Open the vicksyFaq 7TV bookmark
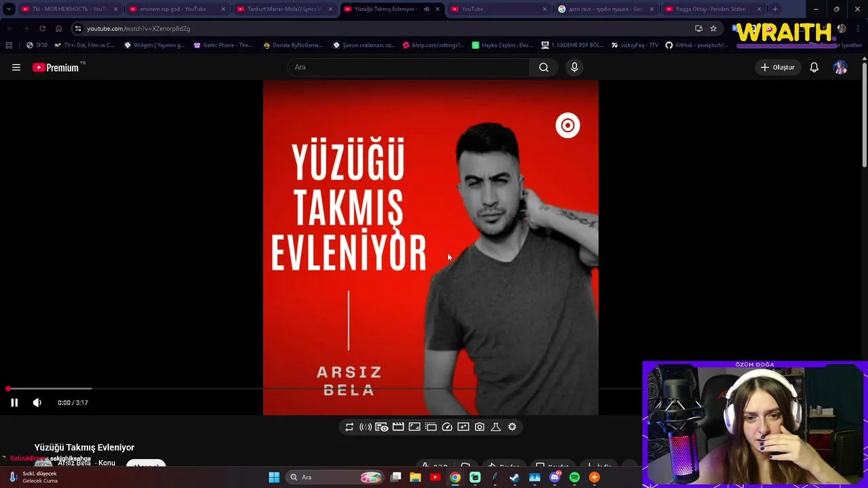The image size is (868, 488). [635, 45]
